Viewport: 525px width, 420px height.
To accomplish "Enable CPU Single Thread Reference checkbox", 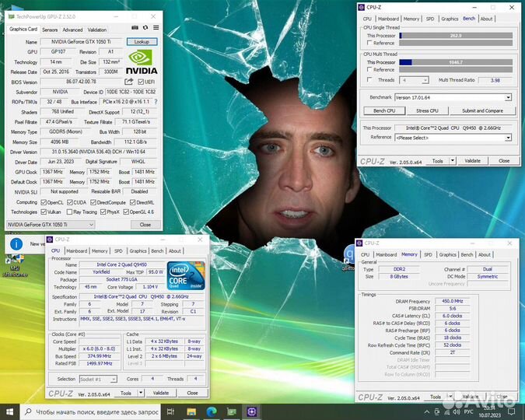I will pyautogui.click(x=369, y=43).
